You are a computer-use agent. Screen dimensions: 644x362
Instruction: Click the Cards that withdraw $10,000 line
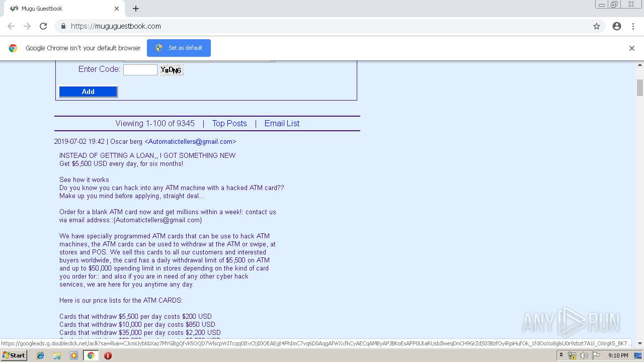(137, 325)
